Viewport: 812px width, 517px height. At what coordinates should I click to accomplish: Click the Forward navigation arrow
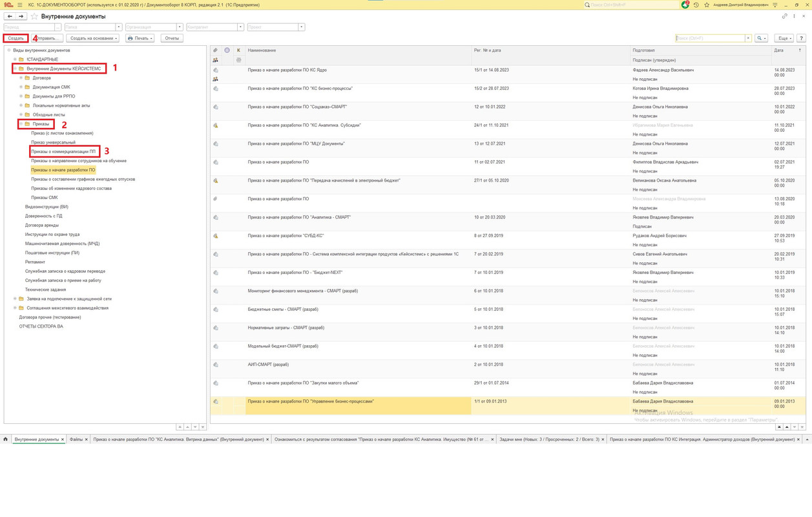(x=21, y=16)
